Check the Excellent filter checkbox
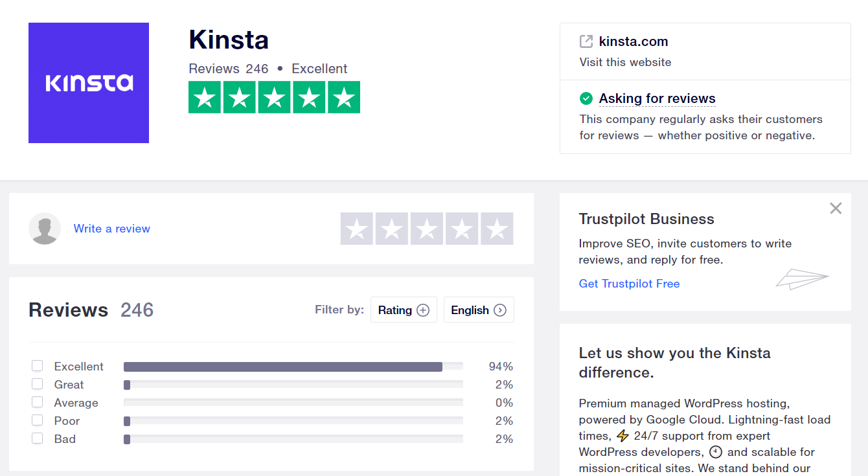 point(38,366)
